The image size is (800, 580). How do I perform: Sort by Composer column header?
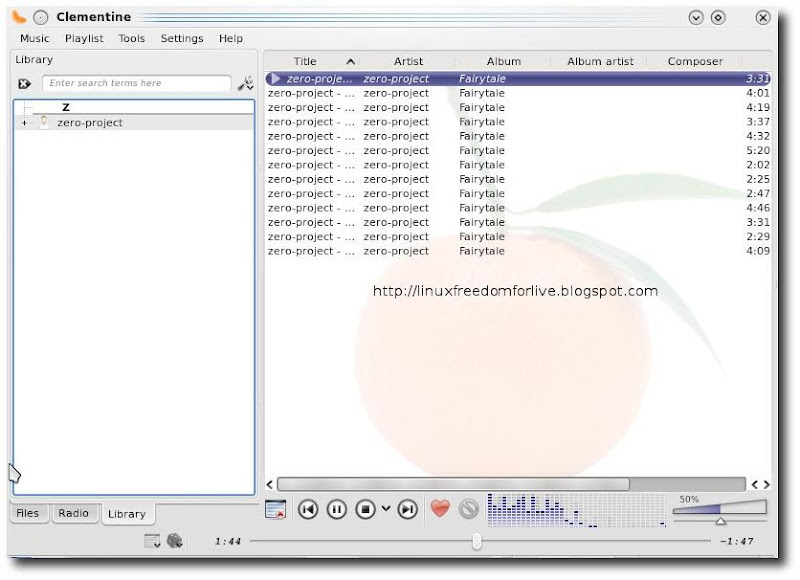click(x=695, y=61)
